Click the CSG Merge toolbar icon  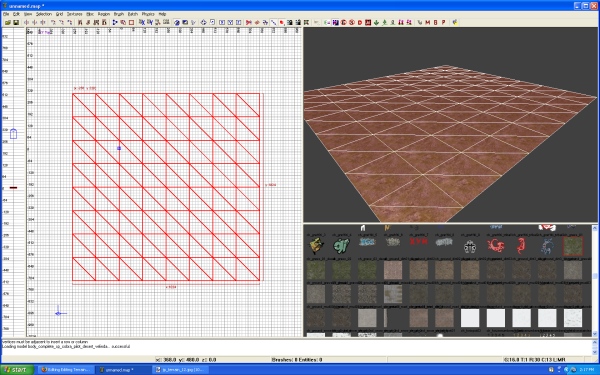pos(123,23)
